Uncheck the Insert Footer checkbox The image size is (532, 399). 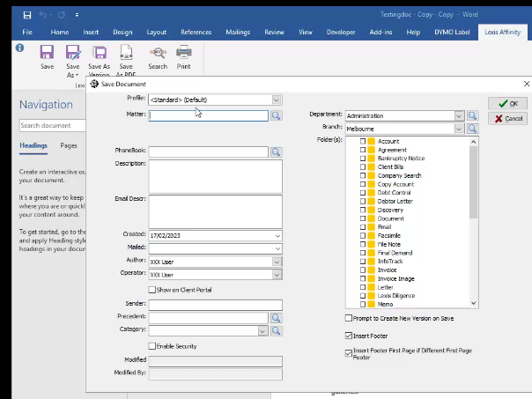coord(348,336)
